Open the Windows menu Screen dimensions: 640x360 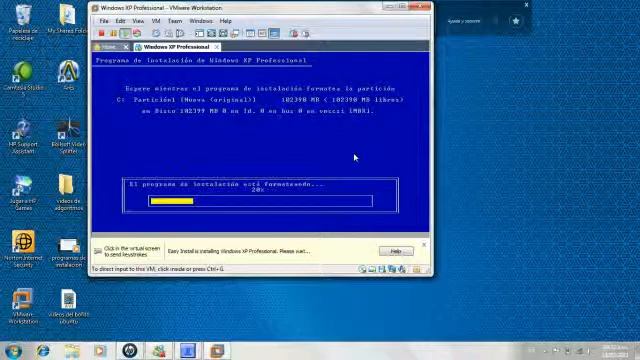tap(201, 21)
